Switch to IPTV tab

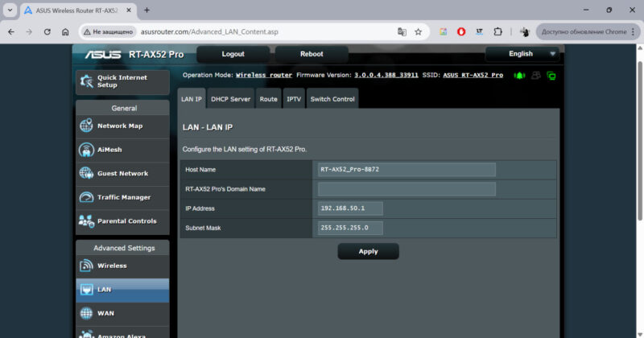coord(294,99)
